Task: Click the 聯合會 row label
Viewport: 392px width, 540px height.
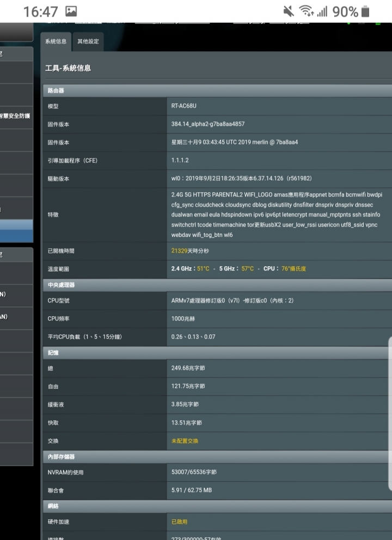Action: 56,490
